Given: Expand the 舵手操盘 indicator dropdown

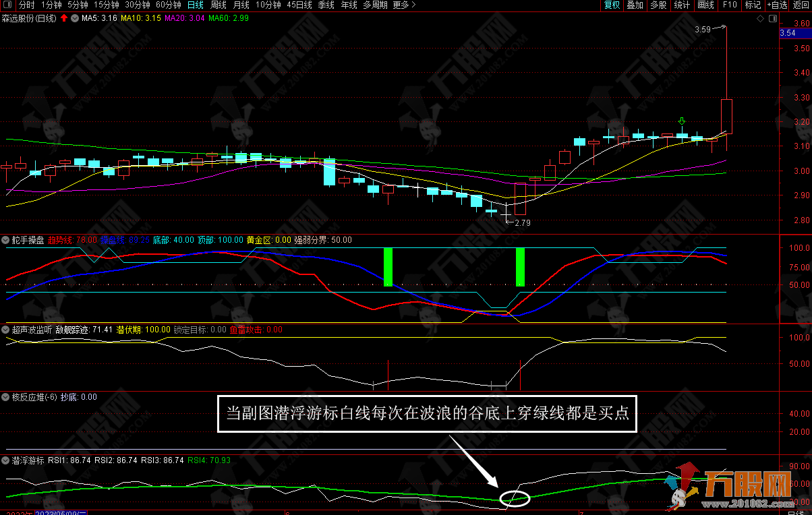Looking at the screenshot, I should [5, 239].
